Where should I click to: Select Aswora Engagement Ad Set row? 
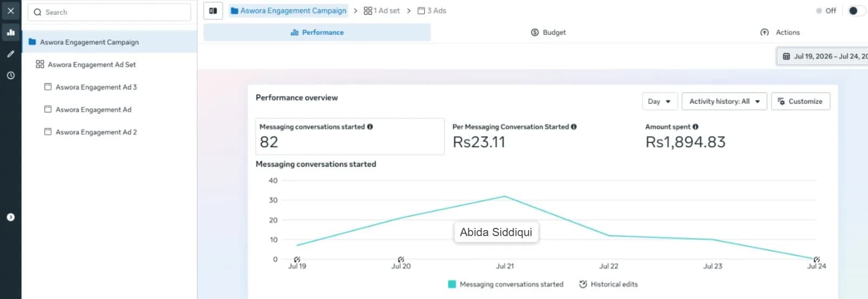click(x=109, y=65)
